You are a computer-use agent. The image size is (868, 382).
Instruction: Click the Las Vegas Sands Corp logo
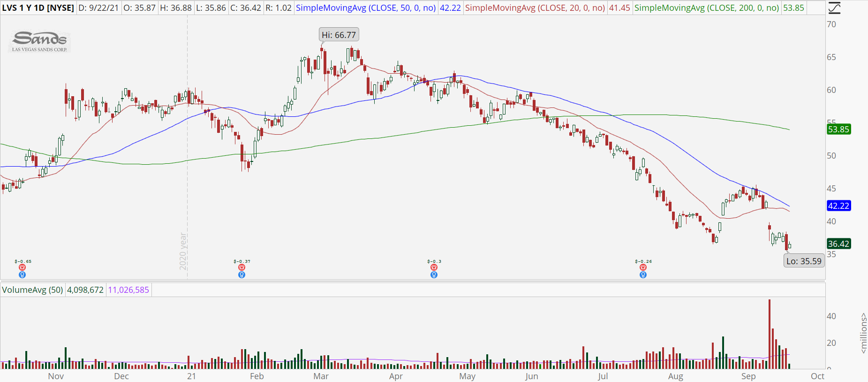[x=40, y=41]
